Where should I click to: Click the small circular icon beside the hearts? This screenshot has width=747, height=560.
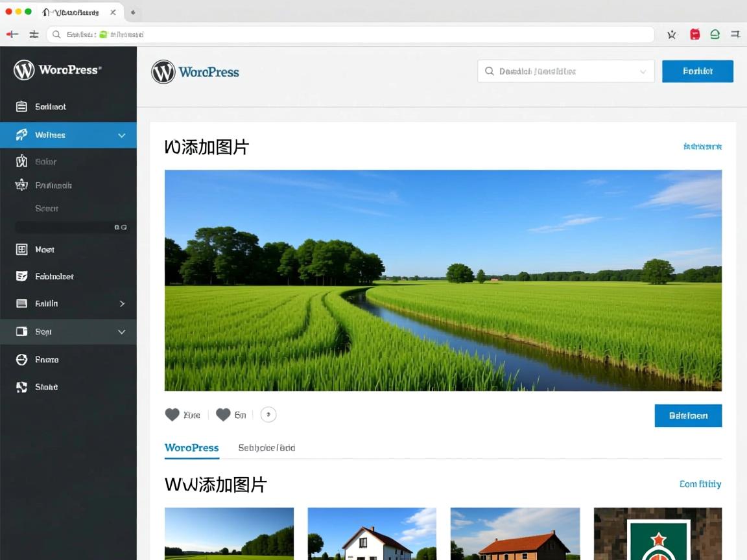tap(268, 415)
